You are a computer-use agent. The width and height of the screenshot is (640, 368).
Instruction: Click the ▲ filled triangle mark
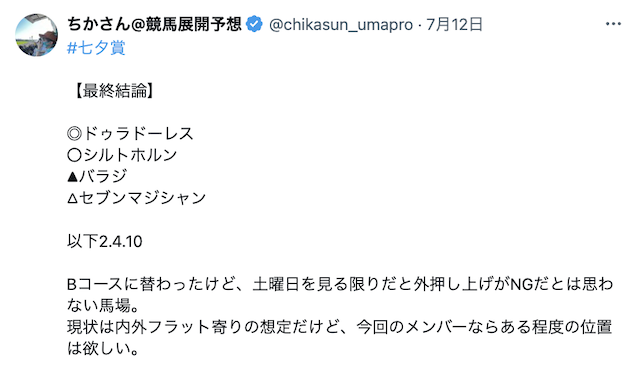tap(72, 177)
